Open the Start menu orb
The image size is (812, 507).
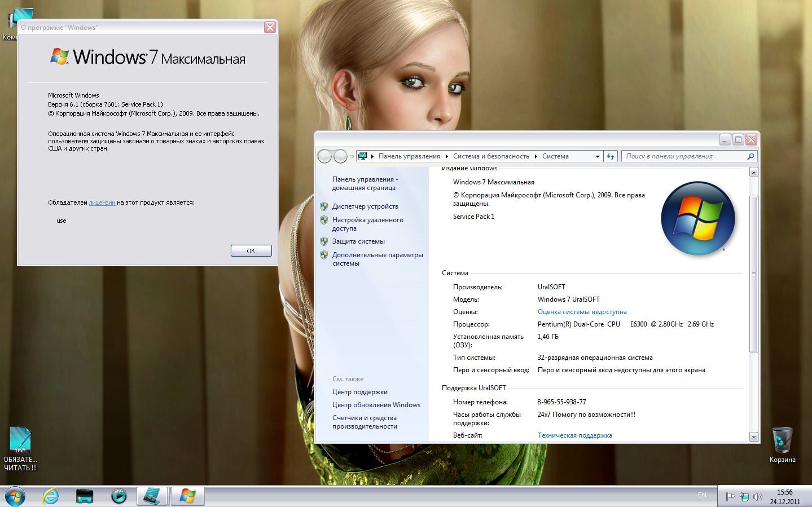[15, 496]
